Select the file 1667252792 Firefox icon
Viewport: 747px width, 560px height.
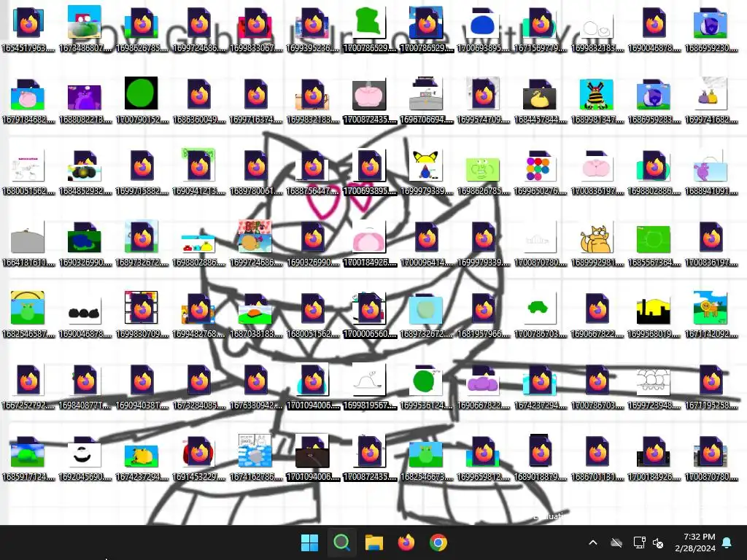(28, 380)
